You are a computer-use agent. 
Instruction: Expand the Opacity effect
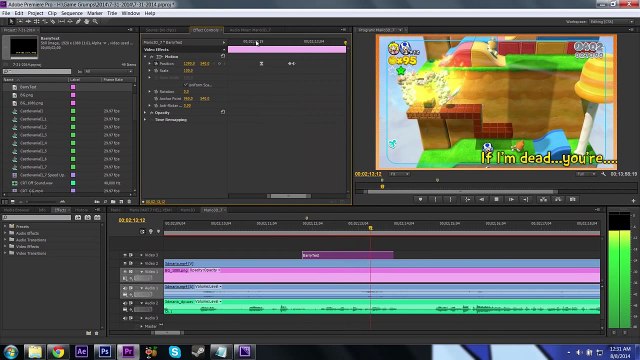coord(145,113)
